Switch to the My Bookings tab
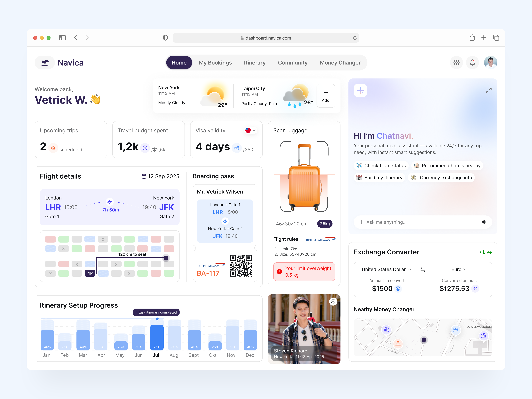532x399 pixels. pos(215,63)
